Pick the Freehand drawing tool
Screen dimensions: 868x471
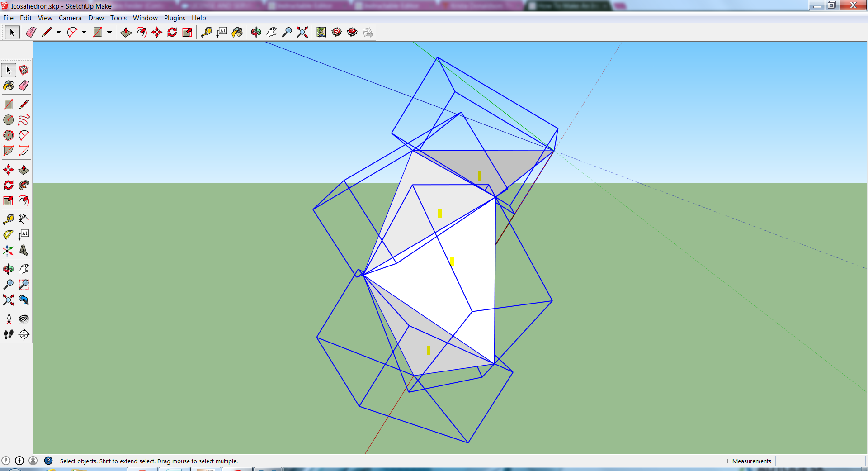[x=24, y=120]
